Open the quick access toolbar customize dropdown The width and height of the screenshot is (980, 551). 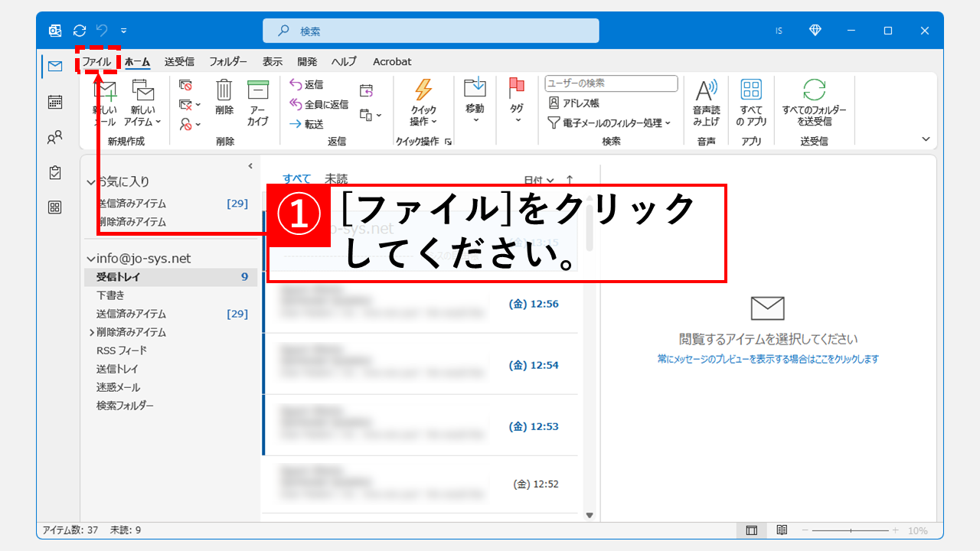pyautogui.click(x=124, y=31)
